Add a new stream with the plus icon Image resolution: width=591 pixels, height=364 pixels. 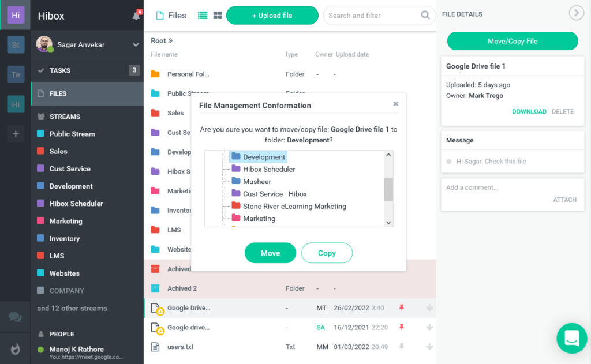(x=15, y=134)
